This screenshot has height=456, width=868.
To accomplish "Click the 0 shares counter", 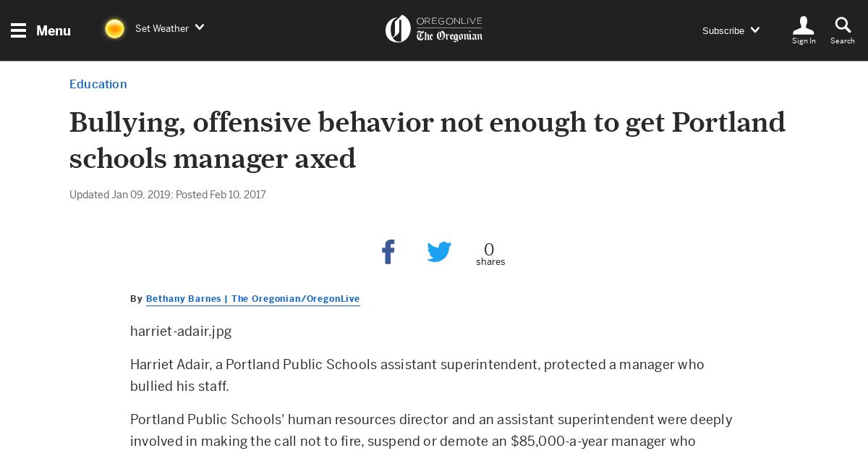I will click(x=490, y=254).
